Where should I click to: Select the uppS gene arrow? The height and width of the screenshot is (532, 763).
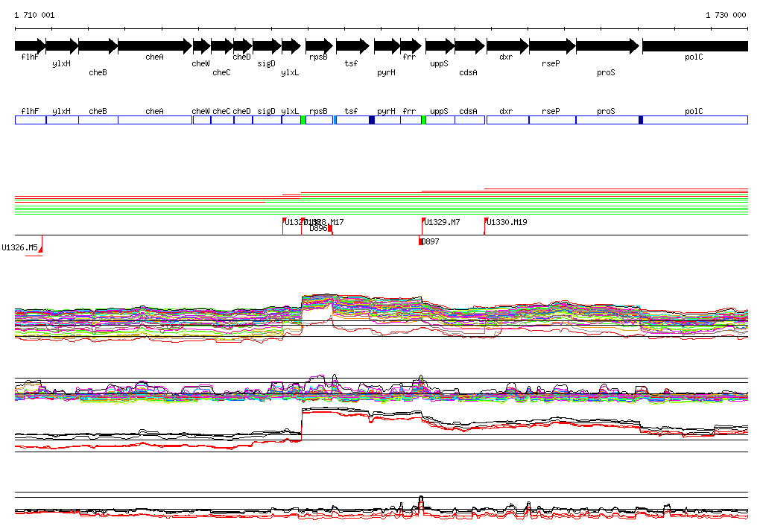tap(439, 46)
